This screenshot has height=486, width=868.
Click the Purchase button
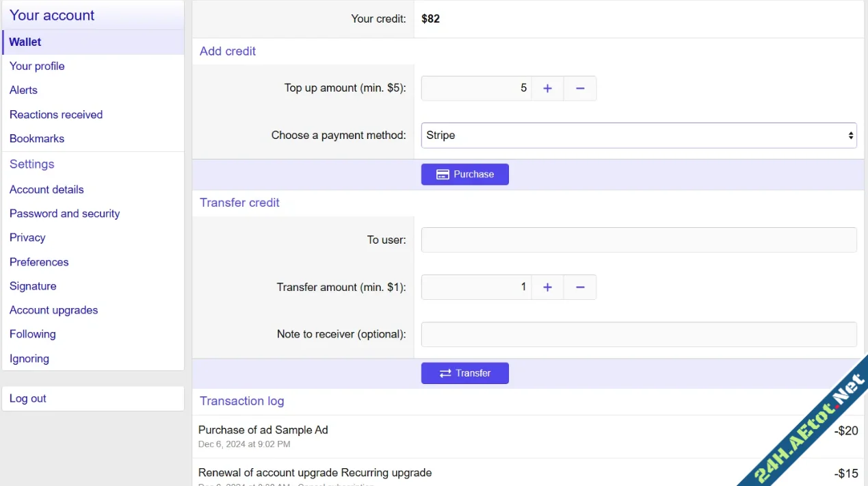(464, 174)
